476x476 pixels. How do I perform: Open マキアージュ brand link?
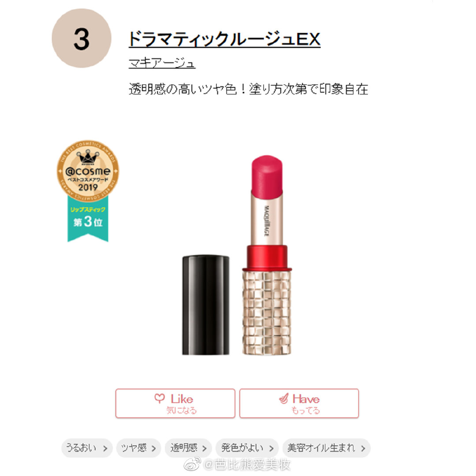(162, 63)
